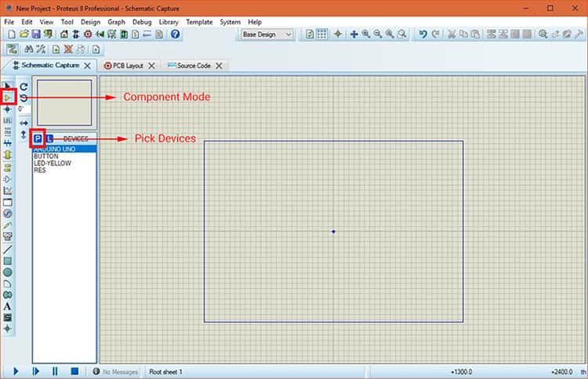
Task: Click the P pick devices button
Action: [38, 139]
